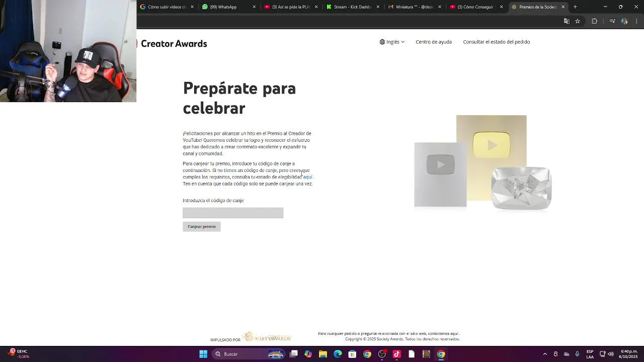Image resolution: width=644 pixels, height=362 pixels.
Task: Open Consultar el estado del pedido
Action: (497, 42)
